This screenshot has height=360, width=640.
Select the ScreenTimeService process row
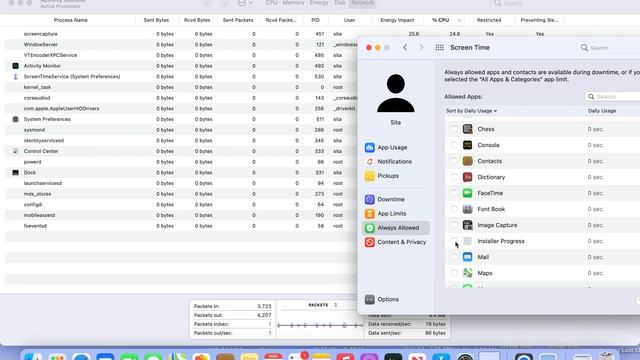tap(180, 77)
